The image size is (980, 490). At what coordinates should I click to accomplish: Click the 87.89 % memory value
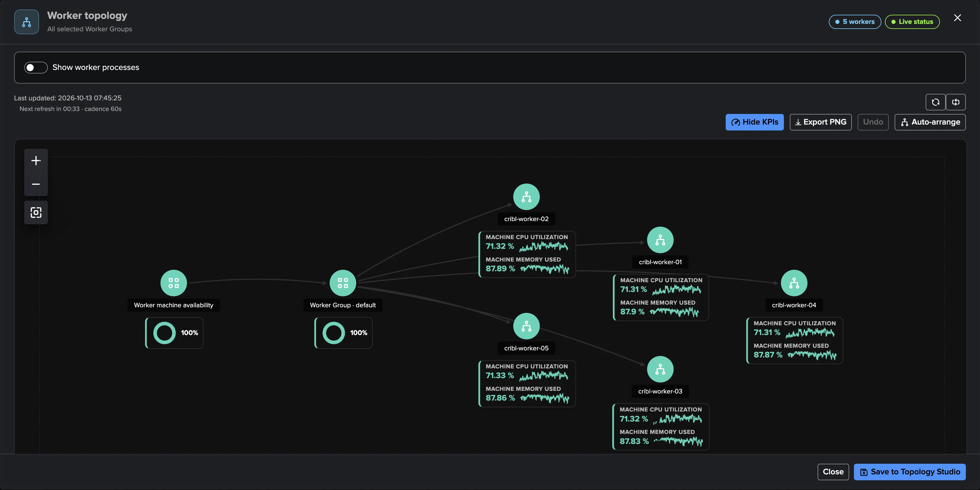500,269
